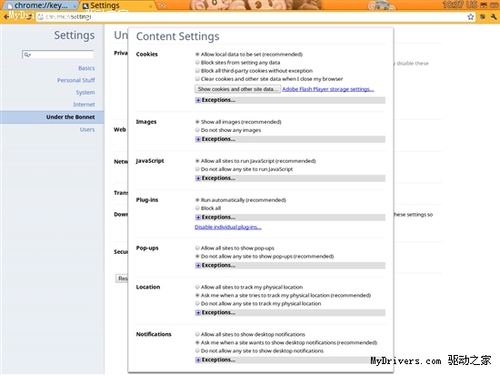Image resolution: width=500 pixels, height=375 pixels.
Task: Select Block all plug-ins
Action: (x=197, y=208)
